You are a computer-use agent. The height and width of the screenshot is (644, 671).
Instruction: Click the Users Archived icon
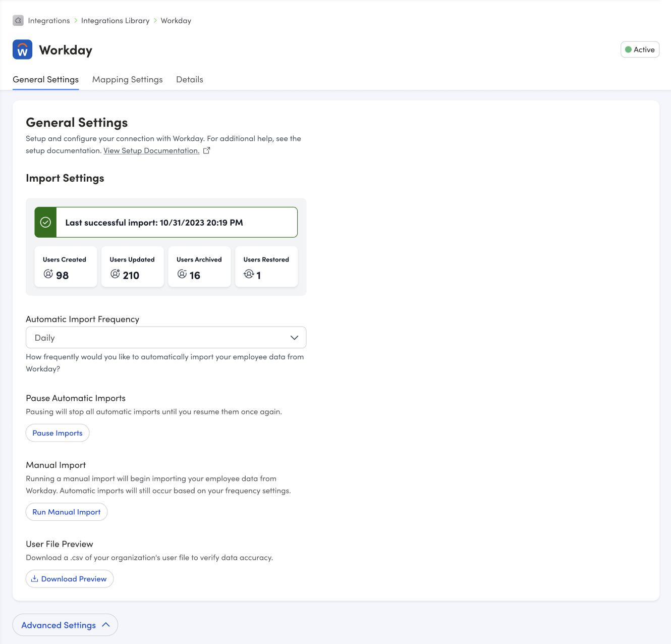pyautogui.click(x=182, y=274)
